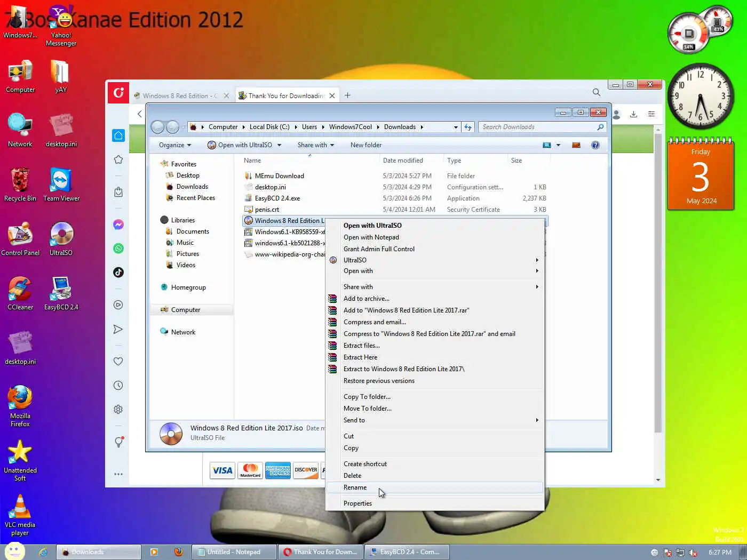Open EasyBCD 2.4 desktop shortcut
The width and height of the screenshot is (747, 560).
click(x=61, y=294)
